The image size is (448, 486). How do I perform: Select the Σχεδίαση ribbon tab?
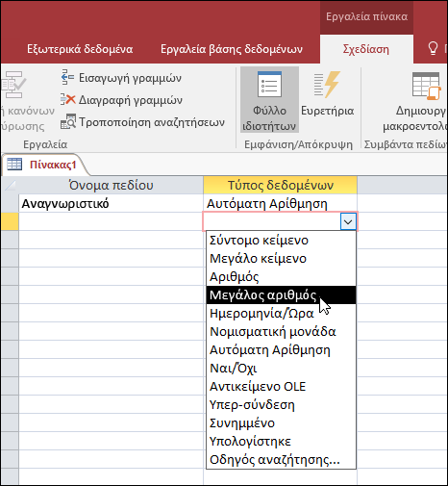pos(366,49)
